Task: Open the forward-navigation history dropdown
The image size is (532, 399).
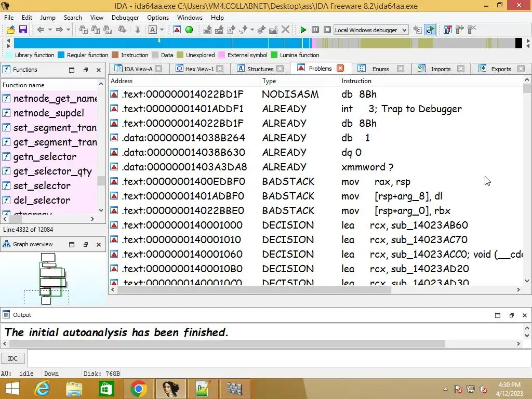Action: [x=68, y=30]
